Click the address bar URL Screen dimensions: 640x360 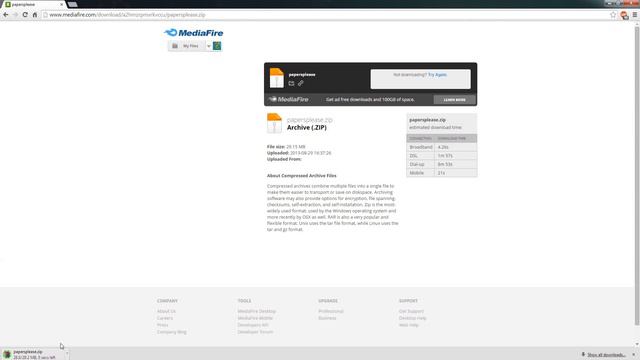coord(127,15)
